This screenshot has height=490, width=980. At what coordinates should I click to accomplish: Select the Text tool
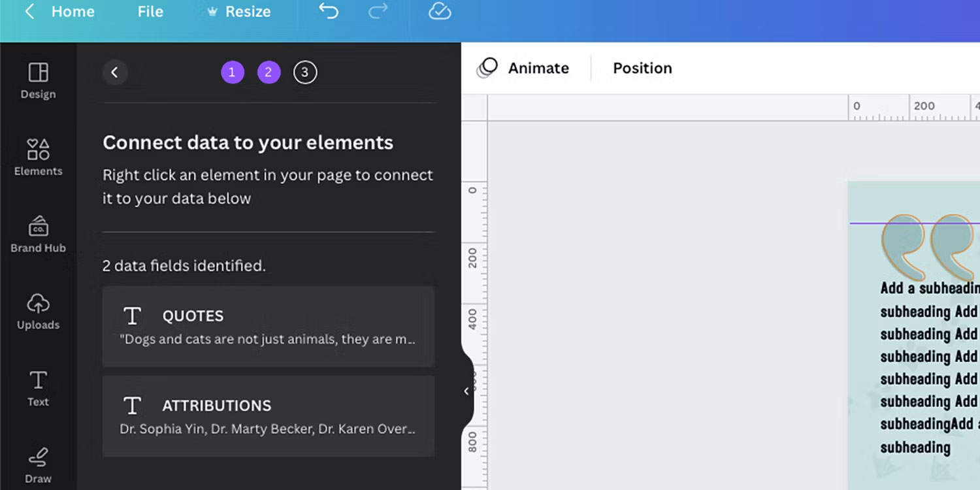point(37,389)
